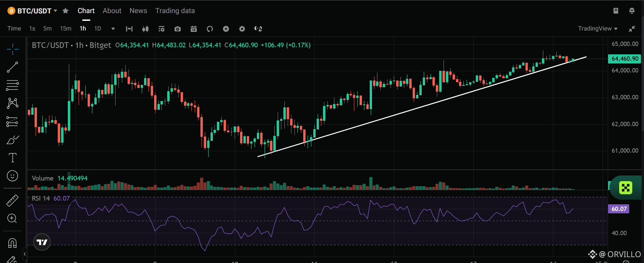Choose the 1D timeframe
The image size is (644, 263).
98,29
